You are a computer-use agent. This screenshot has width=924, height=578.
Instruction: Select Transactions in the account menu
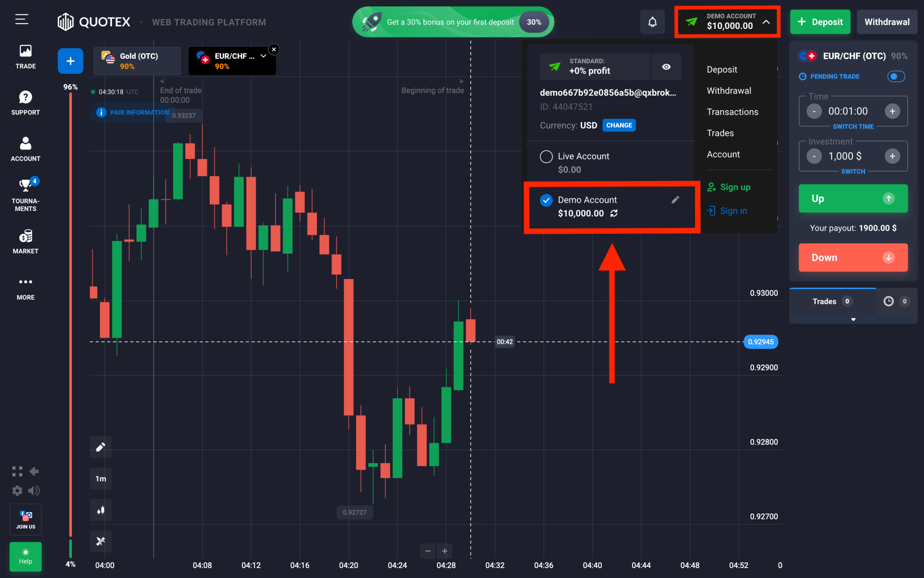coord(732,112)
